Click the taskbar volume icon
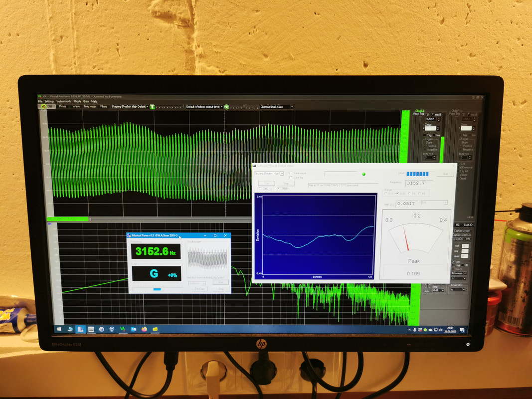The image size is (532, 399). click(x=440, y=330)
